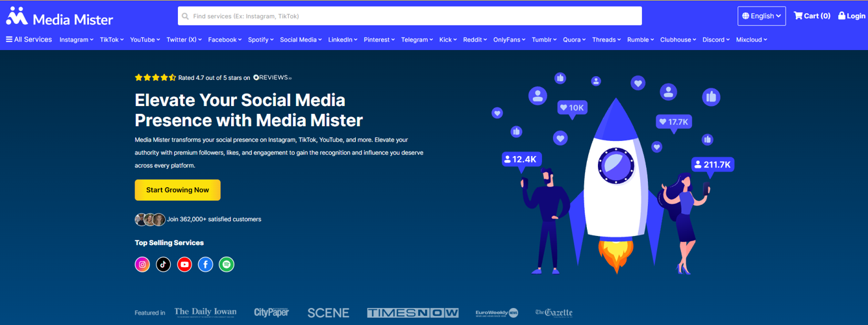
Task: Click the EuroWeekly logo
Action: click(x=497, y=313)
